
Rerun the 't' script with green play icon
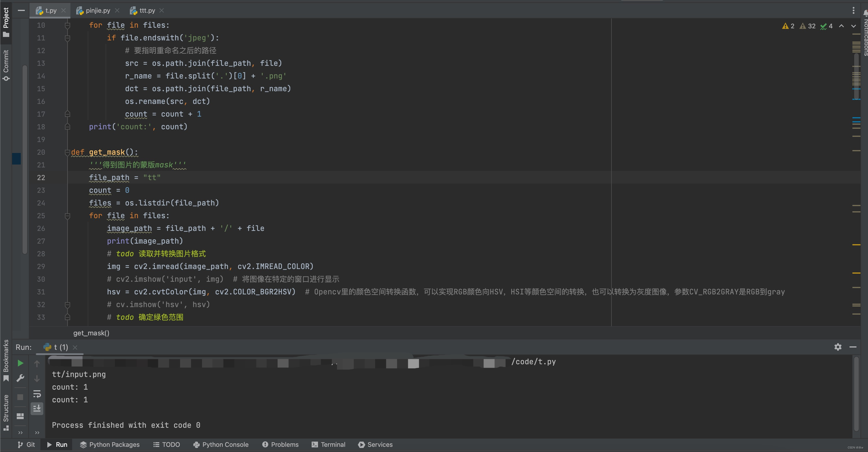click(x=20, y=363)
